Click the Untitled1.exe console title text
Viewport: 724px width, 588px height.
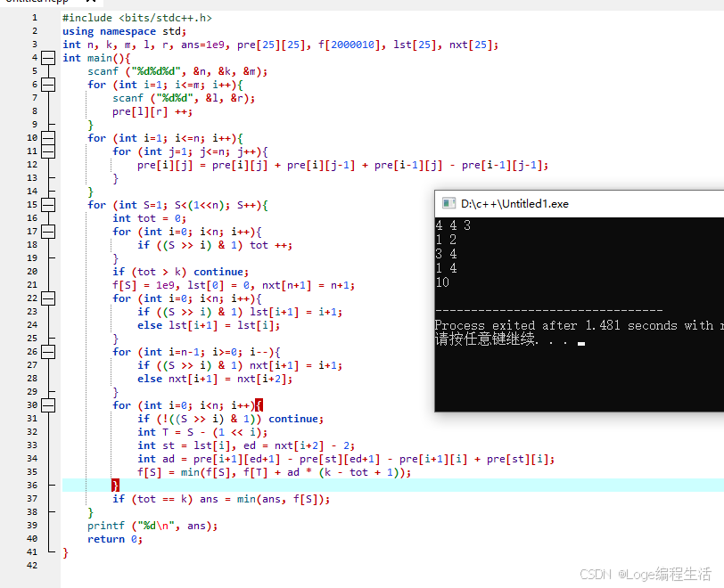point(514,203)
